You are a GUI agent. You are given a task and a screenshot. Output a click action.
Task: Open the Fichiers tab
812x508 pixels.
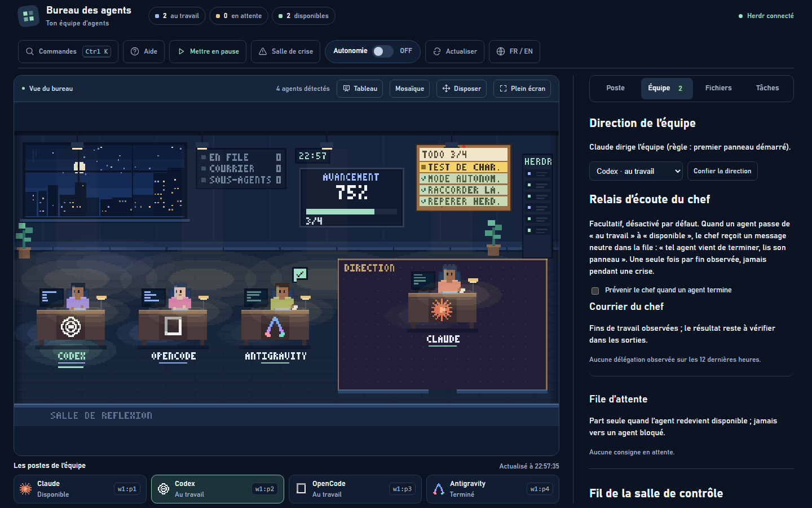click(x=718, y=88)
